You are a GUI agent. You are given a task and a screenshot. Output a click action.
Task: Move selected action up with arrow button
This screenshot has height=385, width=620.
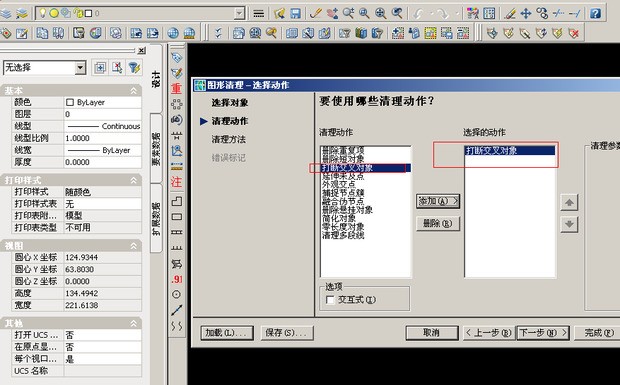tap(569, 202)
